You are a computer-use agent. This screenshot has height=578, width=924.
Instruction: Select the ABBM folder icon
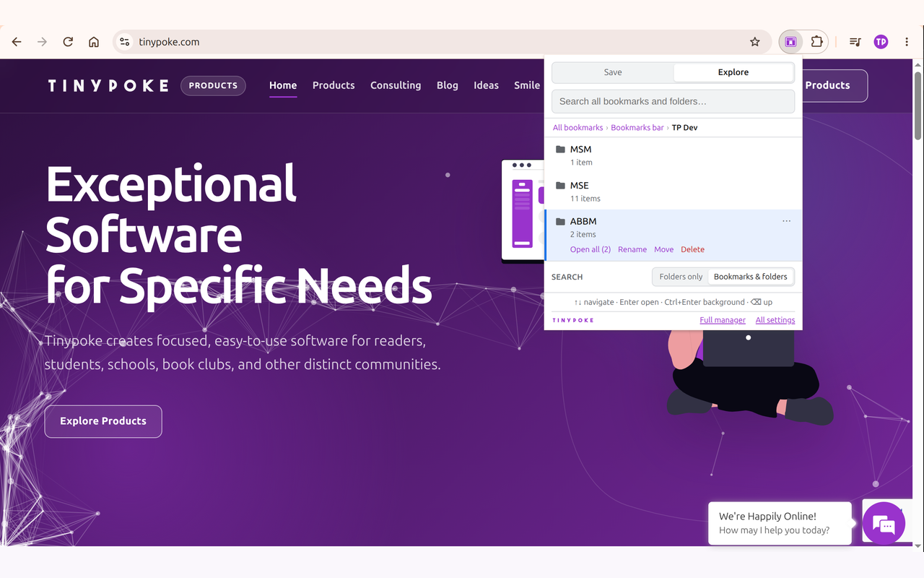tap(560, 222)
